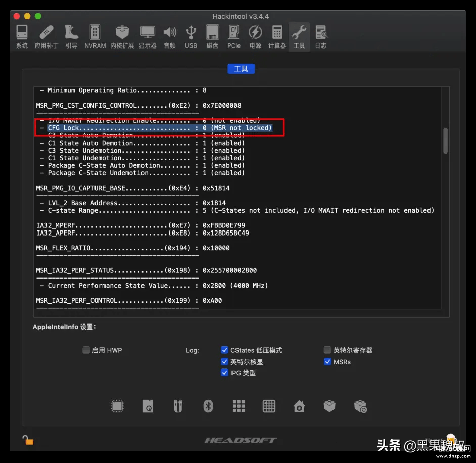This screenshot has height=463, width=476.
Task: Click Package C-State Auto Demotion line
Action: point(142,165)
